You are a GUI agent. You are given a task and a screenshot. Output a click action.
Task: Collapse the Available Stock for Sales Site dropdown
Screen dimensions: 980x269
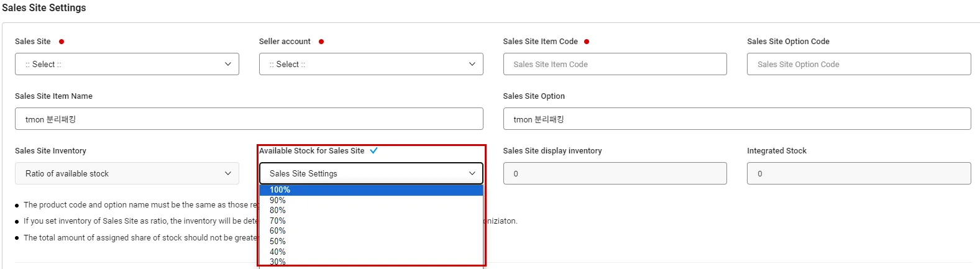coord(370,173)
